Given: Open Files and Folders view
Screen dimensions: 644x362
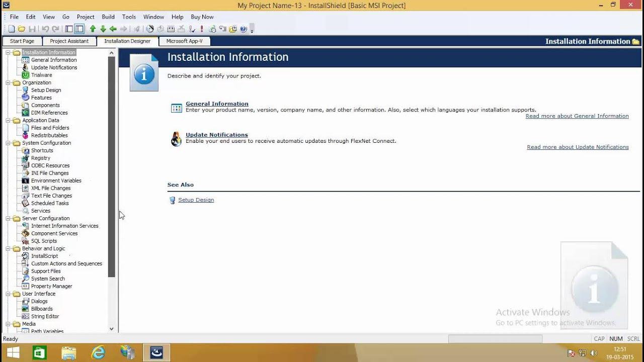Looking at the screenshot, I should click(50, 128).
